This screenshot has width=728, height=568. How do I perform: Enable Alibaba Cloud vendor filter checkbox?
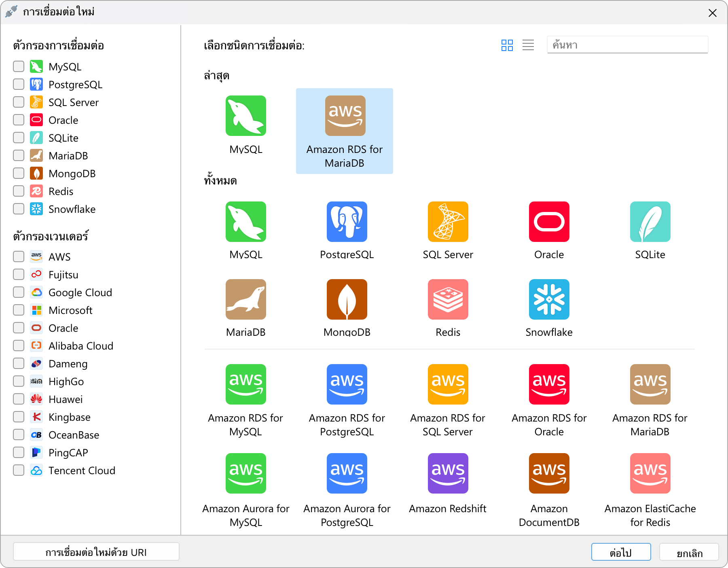pos(19,345)
